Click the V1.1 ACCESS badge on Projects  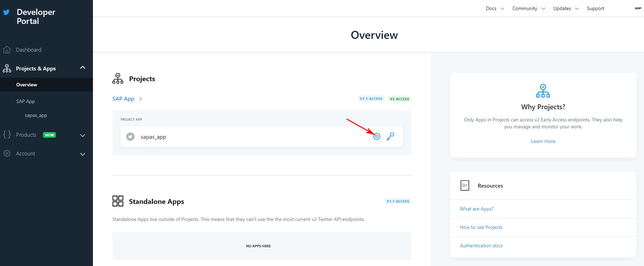(x=371, y=99)
